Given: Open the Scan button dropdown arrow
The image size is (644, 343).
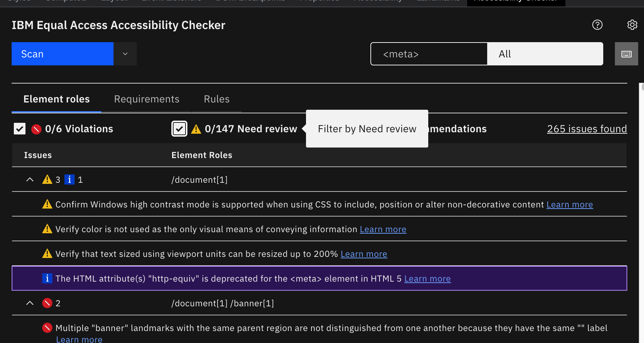Looking at the screenshot, I should click(125, 53).
